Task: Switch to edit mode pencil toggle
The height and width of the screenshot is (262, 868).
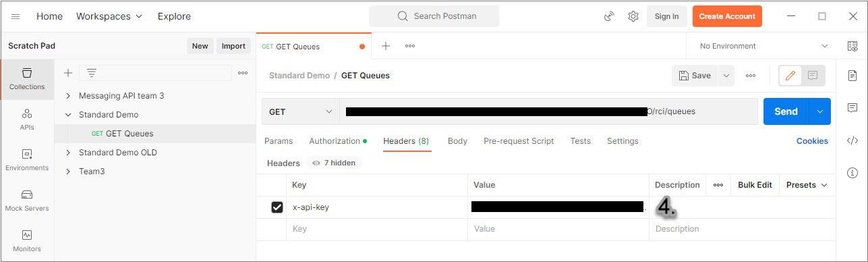Action: pyautogui.click(x=790, y=76)
